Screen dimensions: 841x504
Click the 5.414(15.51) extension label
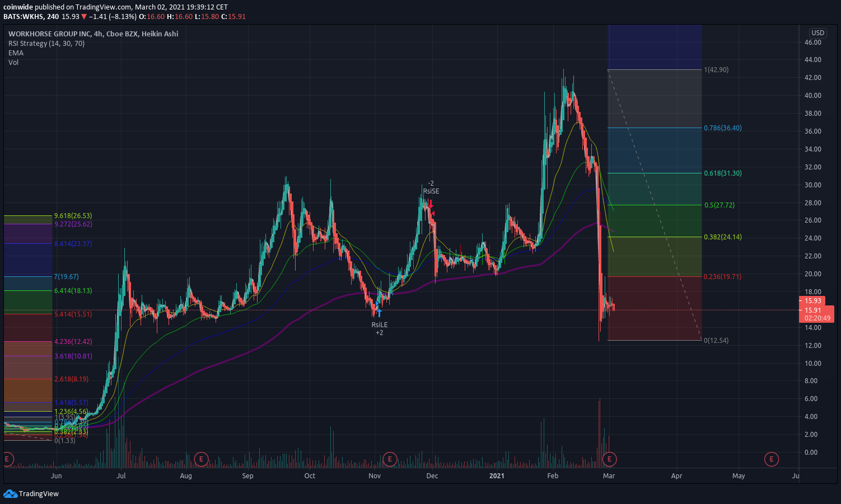[x=73, y=314]
